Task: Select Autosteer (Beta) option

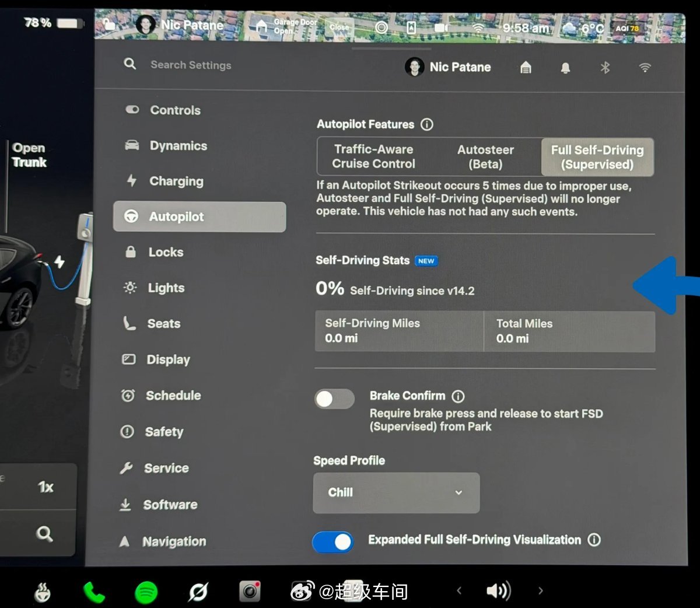Action: point(485,157)
